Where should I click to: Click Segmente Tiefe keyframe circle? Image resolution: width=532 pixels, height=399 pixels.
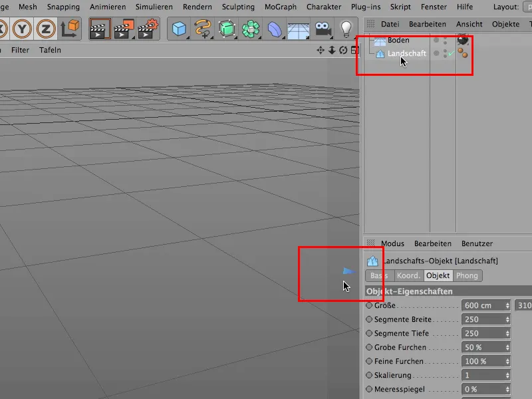[369, 333]
